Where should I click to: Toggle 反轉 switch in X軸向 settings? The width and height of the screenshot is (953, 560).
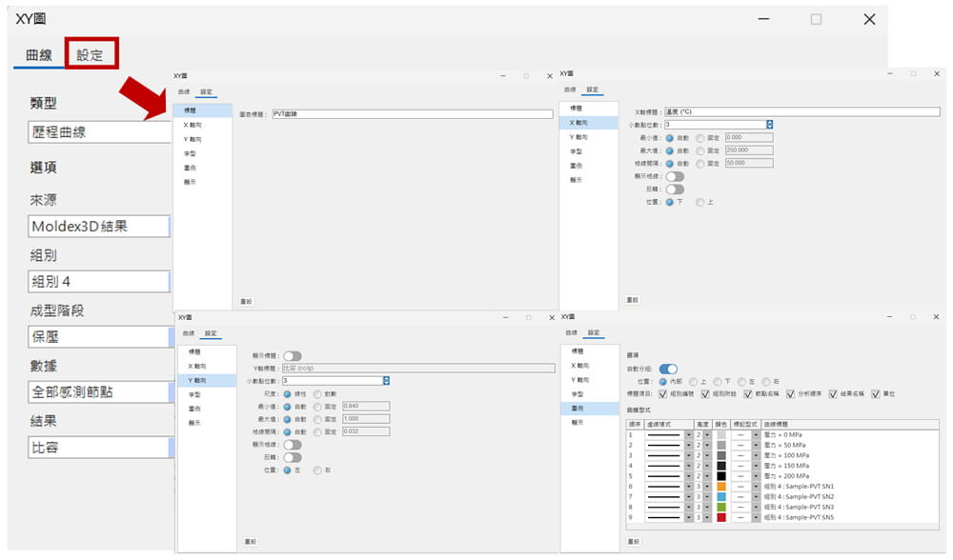coord(675,189)
